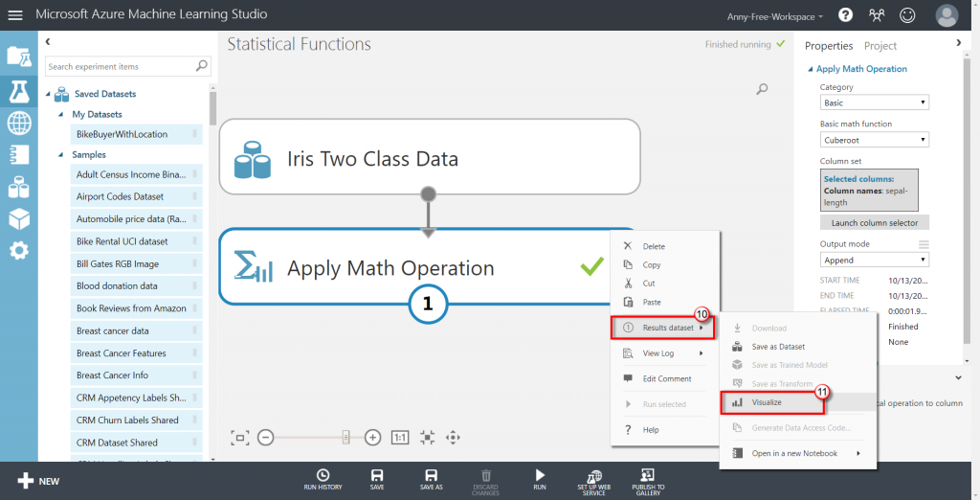This screenshot has height=500, width=980.
Task: Open the Settings gear sidebar icon
Action: tap(19, 251)
